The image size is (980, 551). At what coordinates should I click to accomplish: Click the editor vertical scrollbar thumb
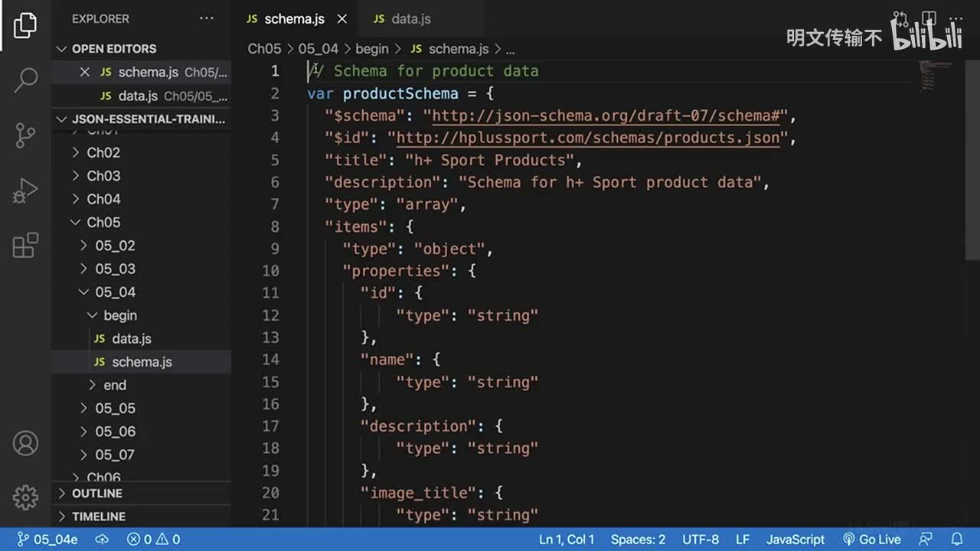pos(973,160)
